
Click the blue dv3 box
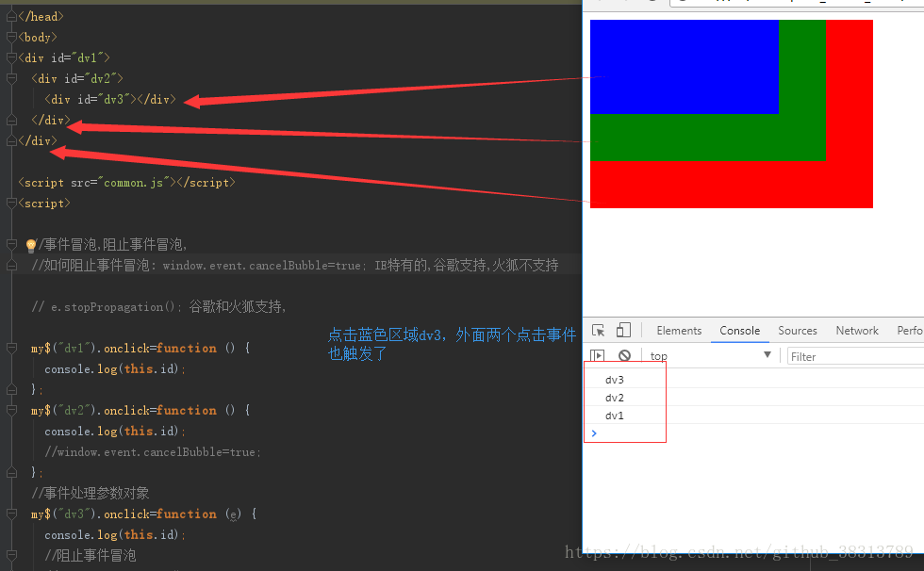point(685,67)
